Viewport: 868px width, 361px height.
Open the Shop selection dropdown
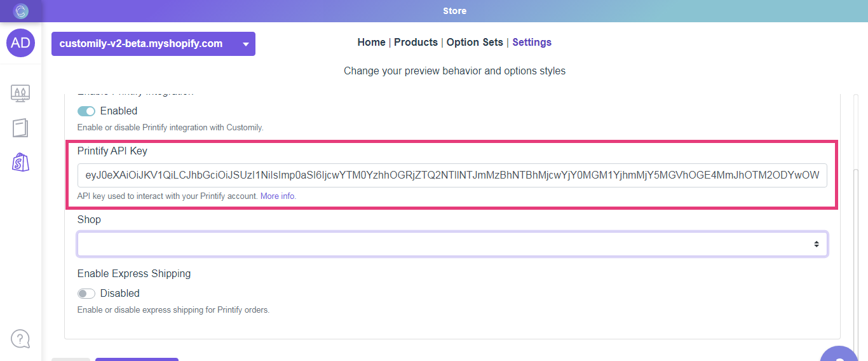(x=452, y=244)
